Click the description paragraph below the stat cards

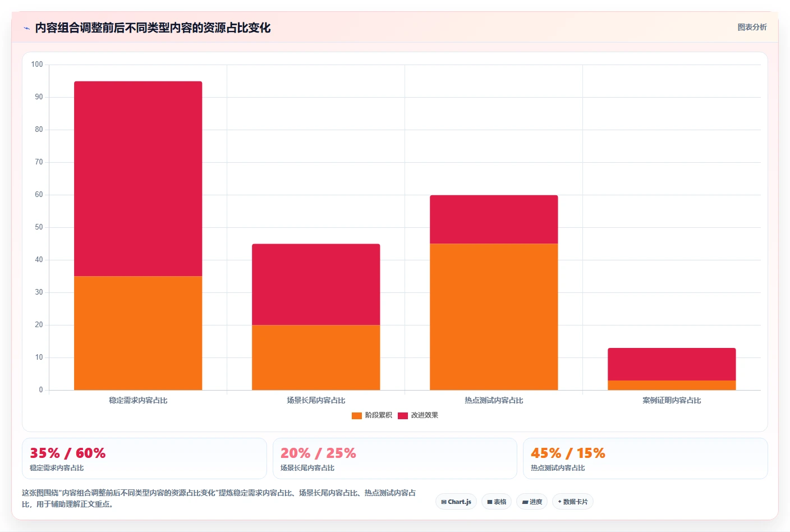coord(219,498)
